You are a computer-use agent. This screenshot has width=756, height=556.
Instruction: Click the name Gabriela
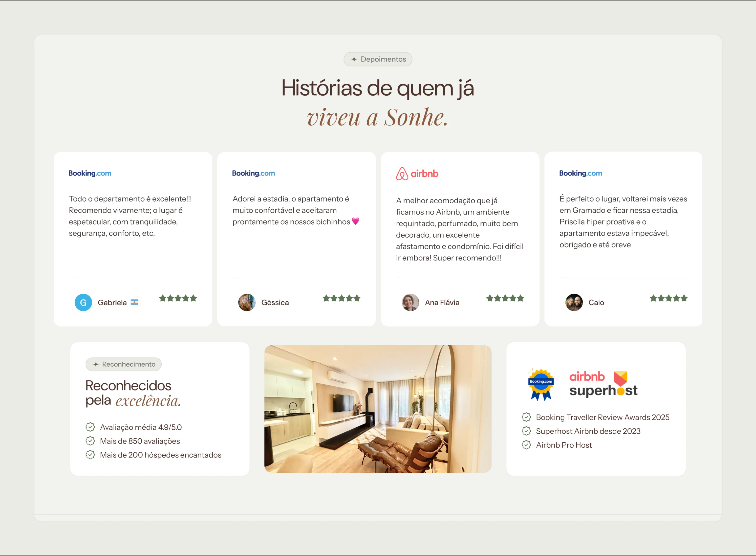[112, 303]
